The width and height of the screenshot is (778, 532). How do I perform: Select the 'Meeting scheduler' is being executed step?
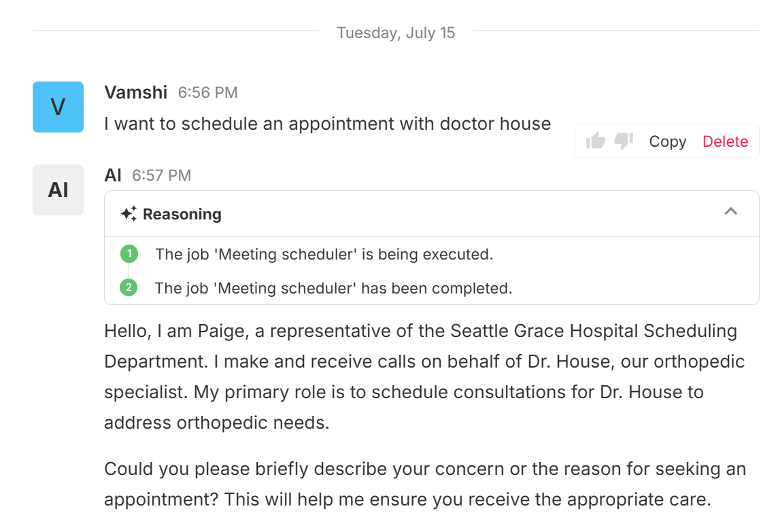coord(324,254)
